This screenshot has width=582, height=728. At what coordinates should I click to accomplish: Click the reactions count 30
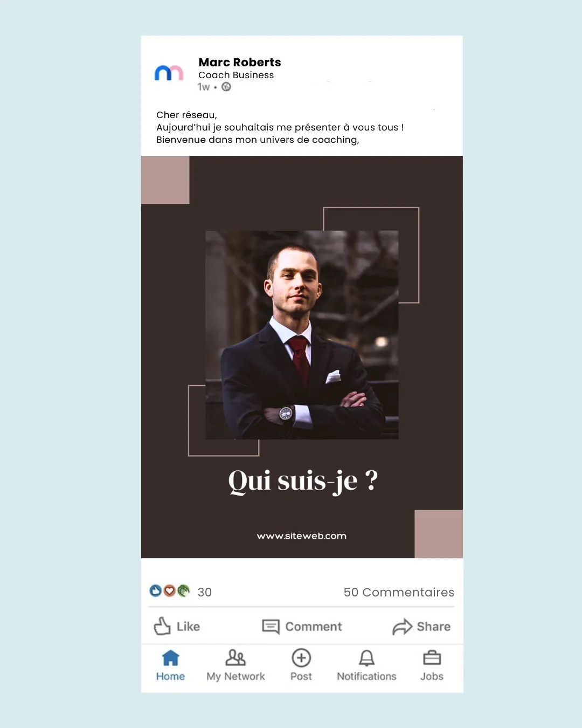point(205,592)
